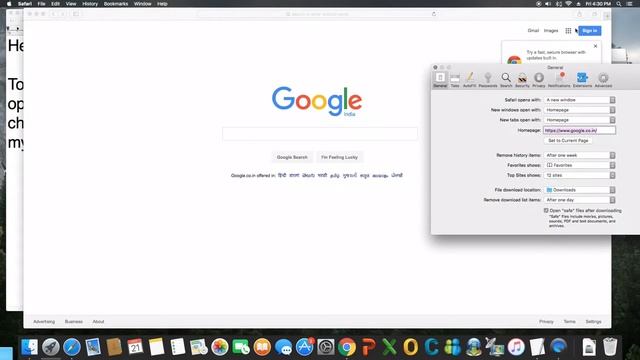Open the Images link
The image size is (640, 360).
[551, 31]
